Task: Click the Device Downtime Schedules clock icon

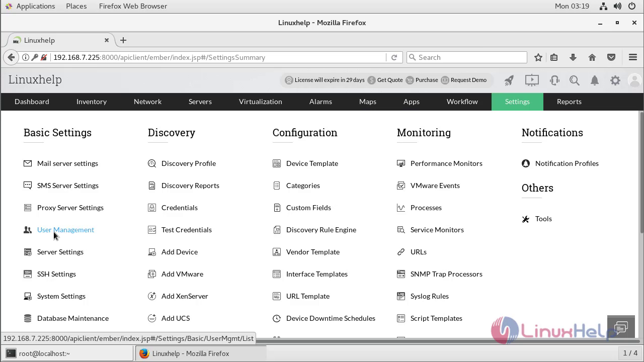Action: click(277, 318)
